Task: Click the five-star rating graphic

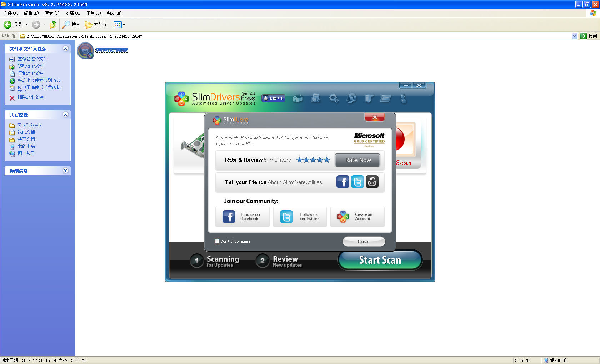Action: [313, 160]
